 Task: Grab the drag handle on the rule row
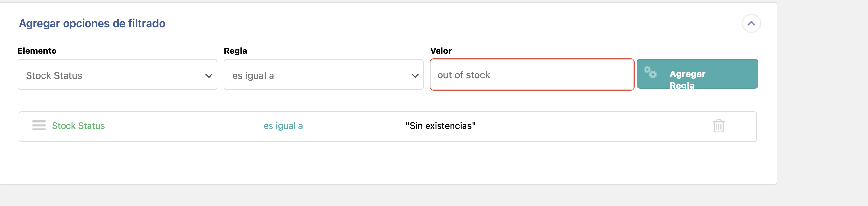39,125
